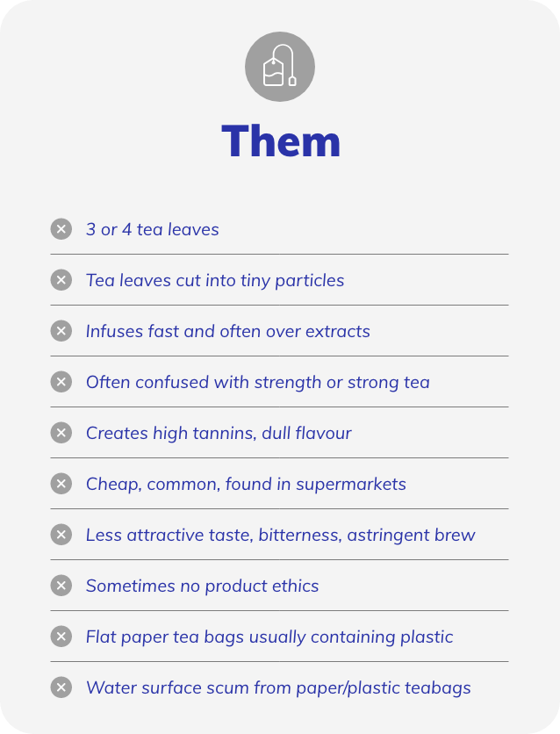Click the X icon beside 'Creates high tannins, dull flavour'
This screenshot has width=560, height=734.
pos(61,433)
